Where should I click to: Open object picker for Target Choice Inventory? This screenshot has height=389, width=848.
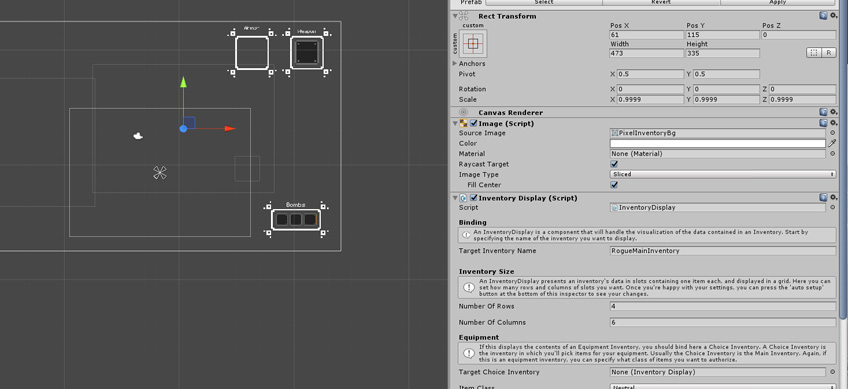pyautogui.click(x=832, y=372)
